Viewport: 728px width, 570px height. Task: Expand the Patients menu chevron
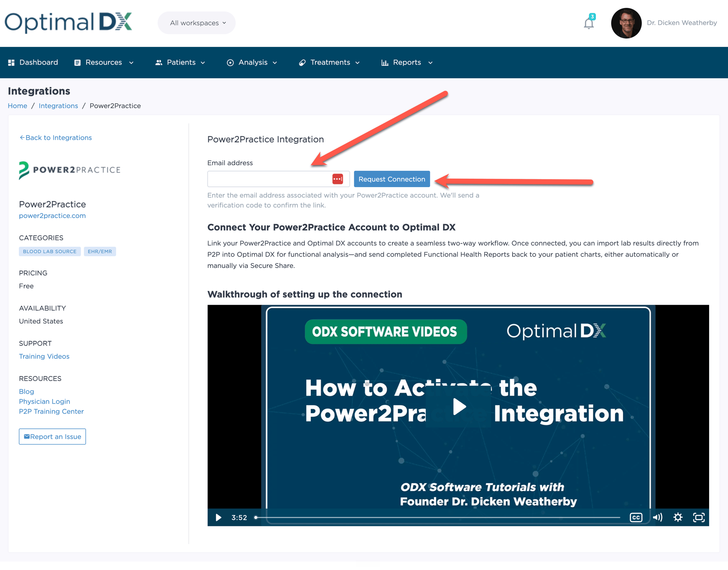(203, 63)
